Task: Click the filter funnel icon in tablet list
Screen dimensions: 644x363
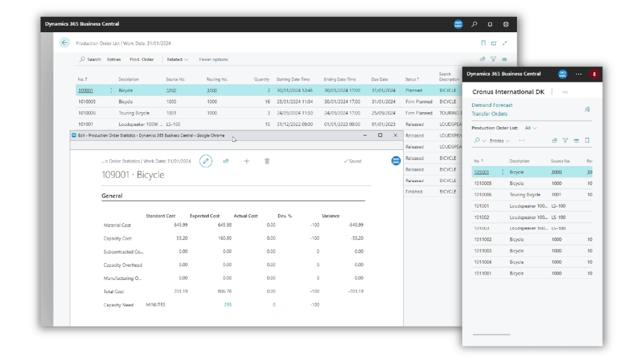Action: tap(493, 59)
